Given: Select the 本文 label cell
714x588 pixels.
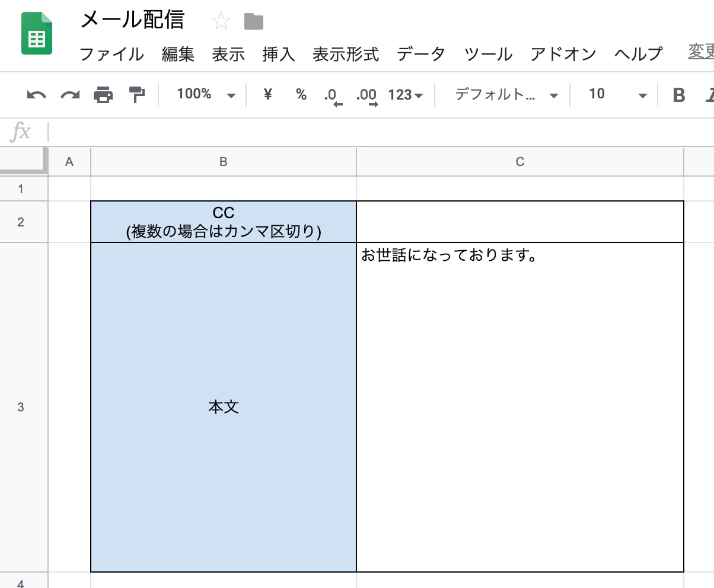Looking at the screenshot, I should [224, 407].
